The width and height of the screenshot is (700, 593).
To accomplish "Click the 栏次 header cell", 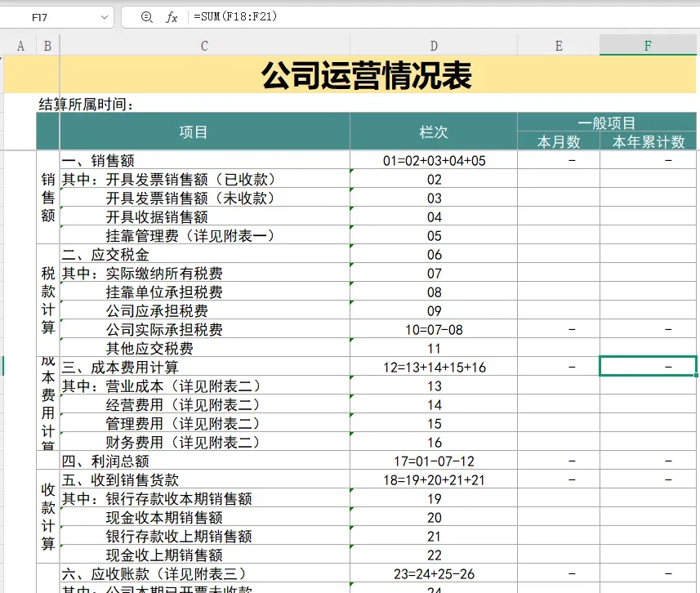I will click(434, 132).
